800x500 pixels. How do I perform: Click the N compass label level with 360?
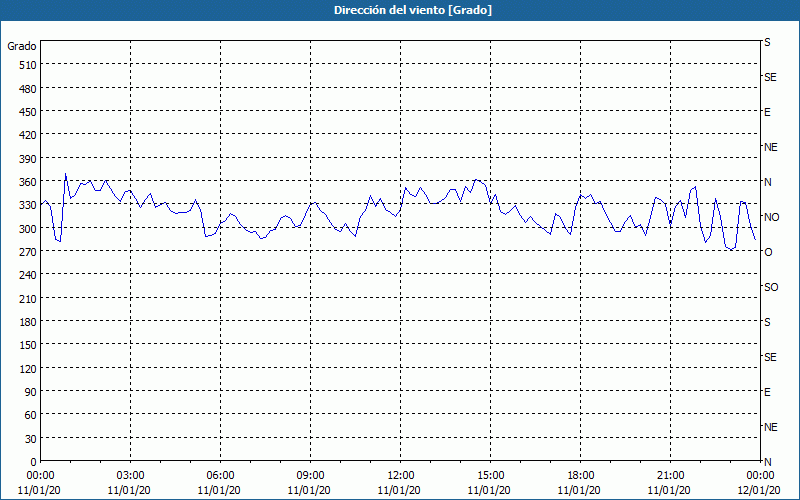pos(767,182)
